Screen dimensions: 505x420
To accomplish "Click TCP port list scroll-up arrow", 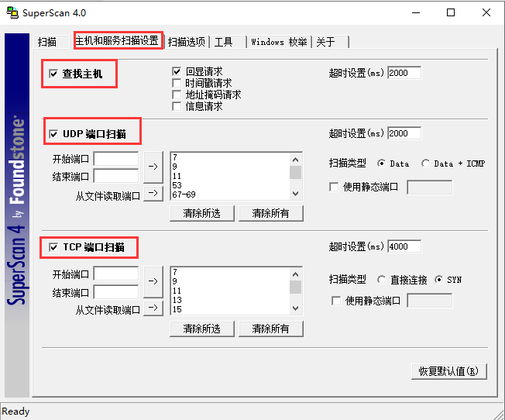I will point(295,274).
